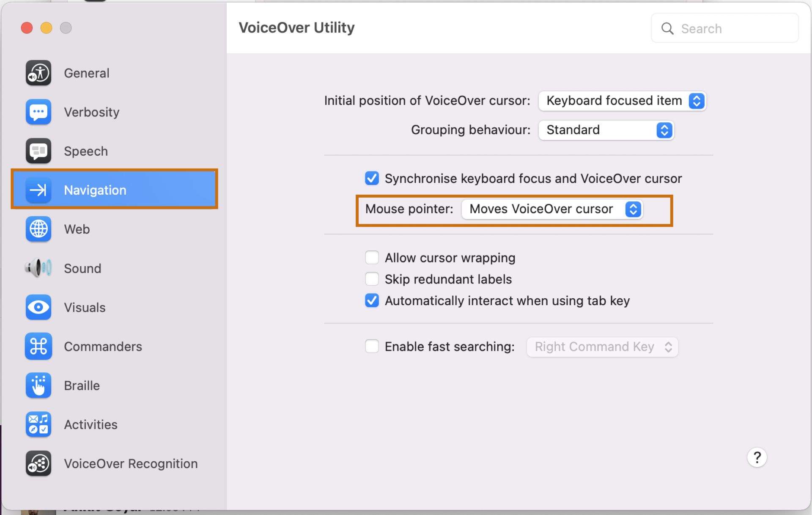Enable Allow cursor wrapping
The height and width of the screenshot is (515, 812).
[372, 257]
